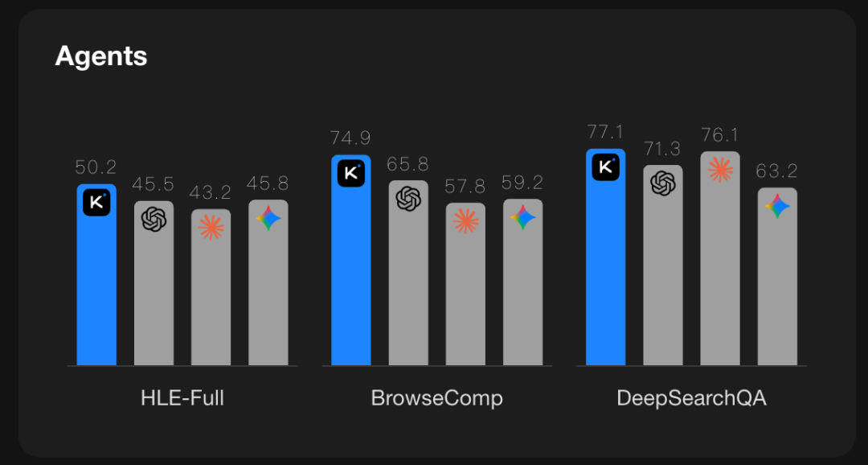Click the 77.1 score above DeepSearchQA bar
Viewport: 868px width, 465px height.
point(605,132)
